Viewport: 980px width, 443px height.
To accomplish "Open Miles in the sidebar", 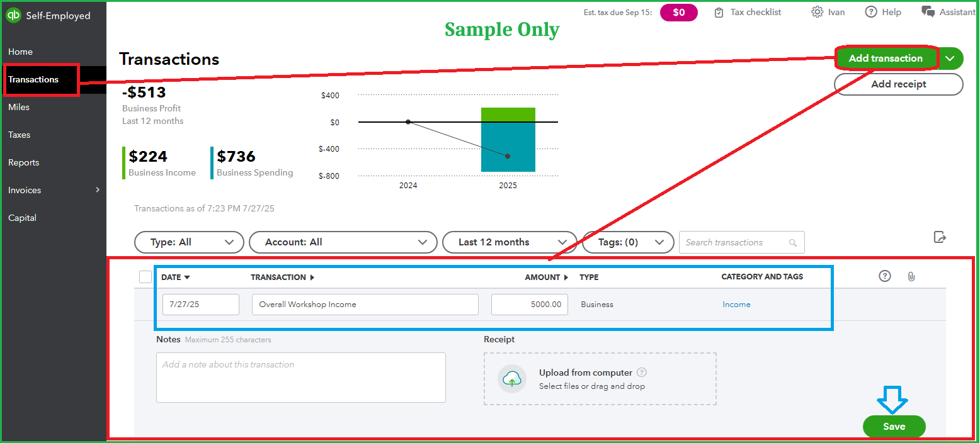I will 19,107.
